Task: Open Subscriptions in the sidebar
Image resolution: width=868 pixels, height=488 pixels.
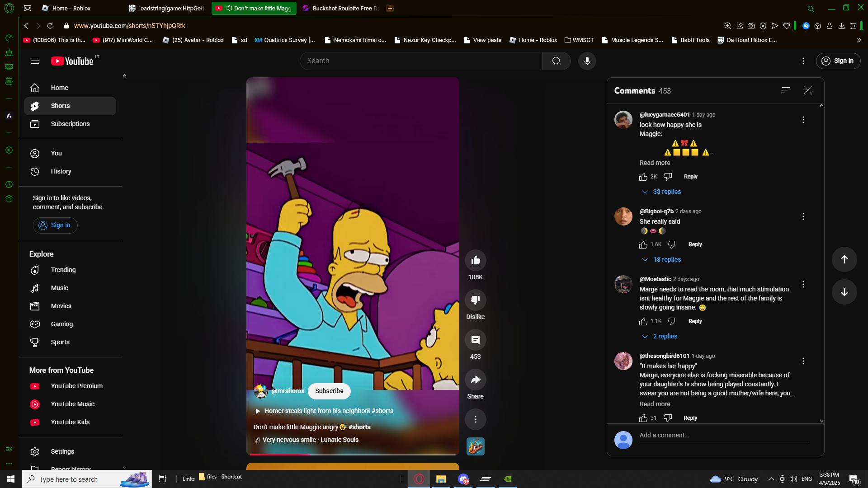Action: point(70,124)
